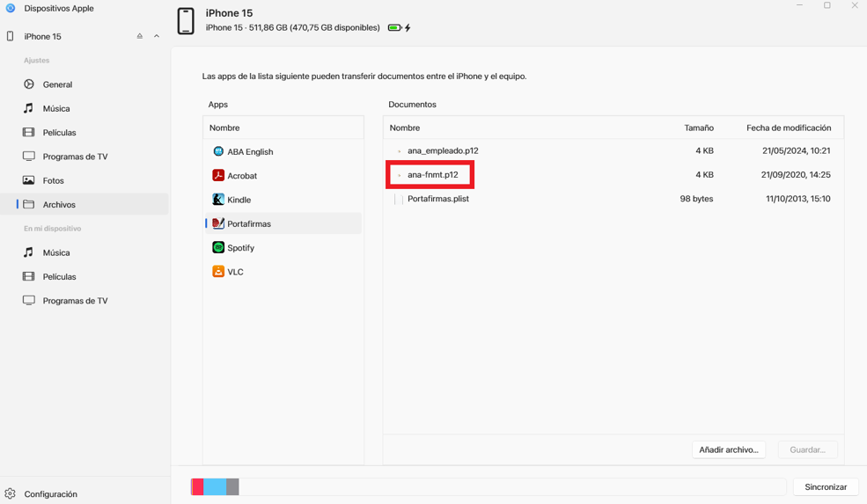This screenshot has width=867, height=504.
Task: Select Kindle app name text
Action: pyautogui.click(x=239, y=200)
